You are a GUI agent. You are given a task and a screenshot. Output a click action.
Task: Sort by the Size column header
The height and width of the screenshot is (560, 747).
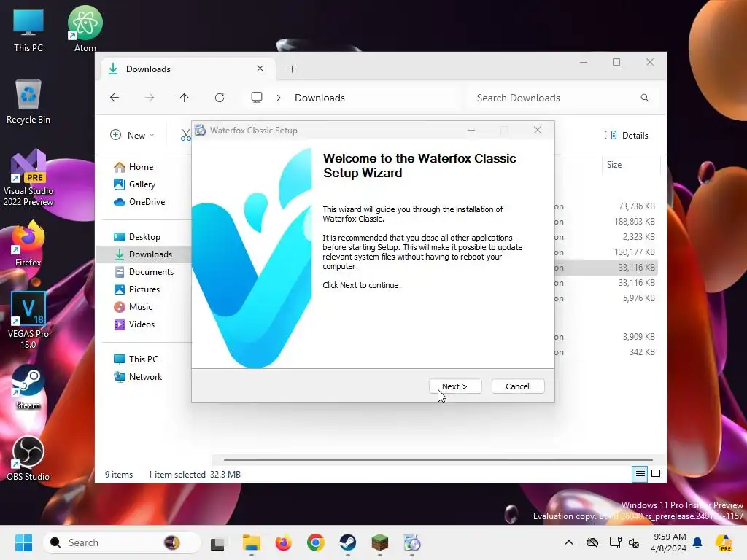pyautogui.click(x=614, y=165)
